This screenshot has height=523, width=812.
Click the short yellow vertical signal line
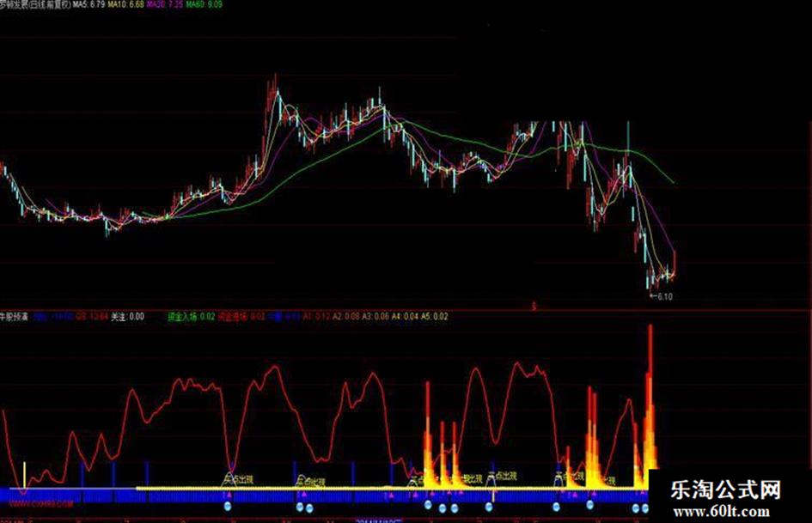(x=24, y=474)
